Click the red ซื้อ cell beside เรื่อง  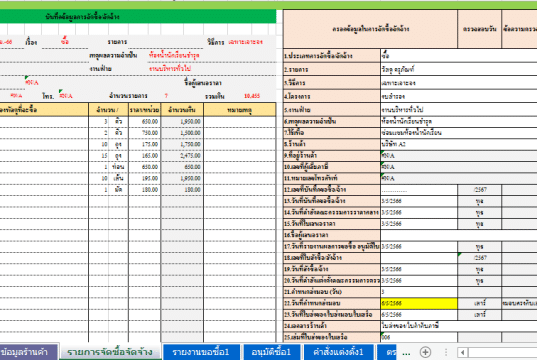[x=65, y=42]
